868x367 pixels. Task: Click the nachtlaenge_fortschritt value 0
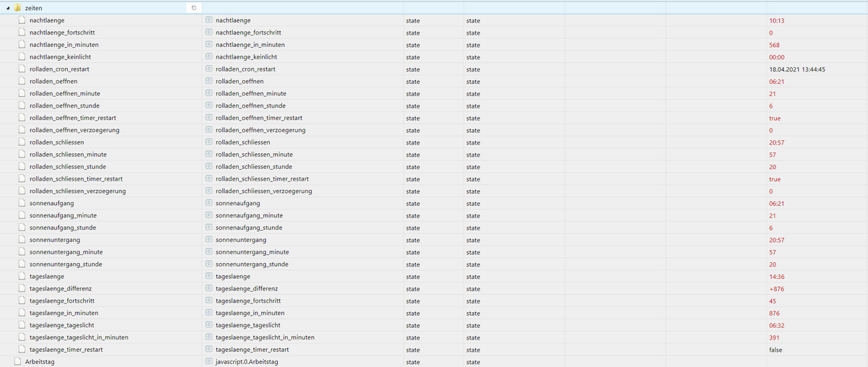(x=771, y=33)
